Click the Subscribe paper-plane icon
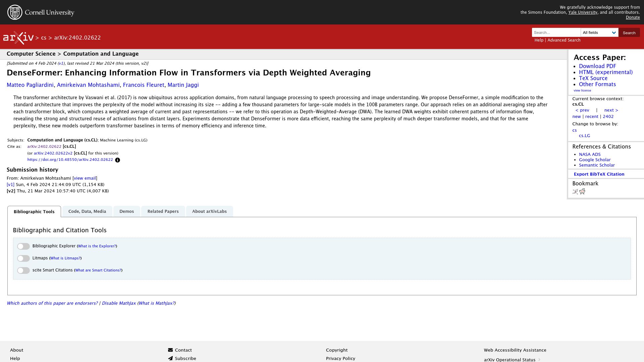Image resolution: width=644 pixels, height=362 pixels. click(170, 358)
